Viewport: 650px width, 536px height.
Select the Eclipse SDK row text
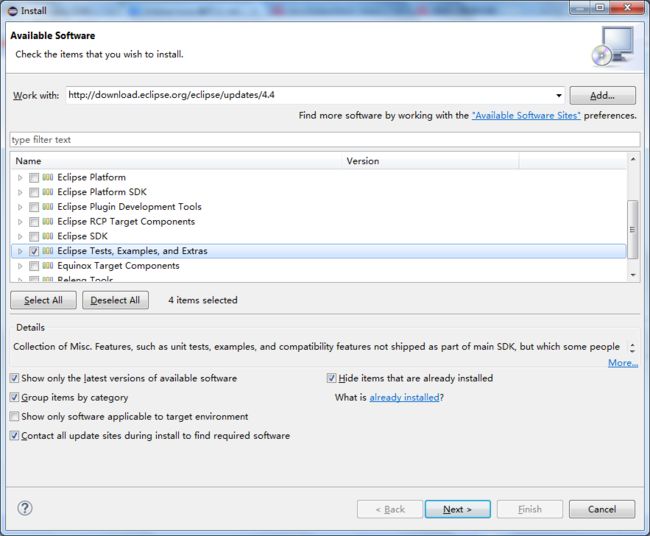82,236
